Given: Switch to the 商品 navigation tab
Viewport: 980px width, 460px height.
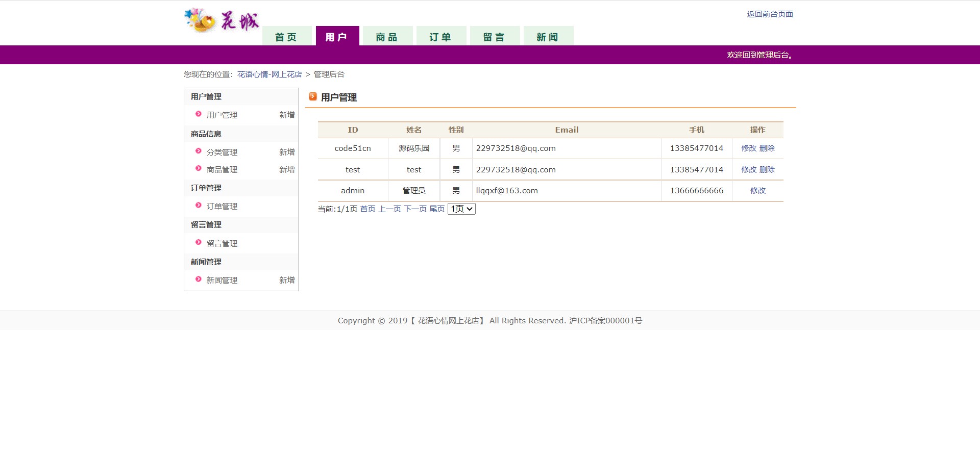Looking at the screenshot, I should click(x=387, y=36).
